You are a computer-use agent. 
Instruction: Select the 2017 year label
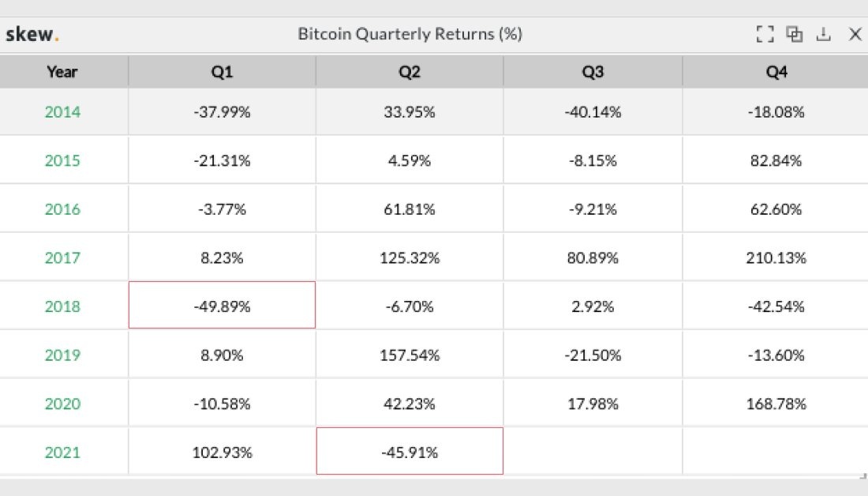click(62, 258)
